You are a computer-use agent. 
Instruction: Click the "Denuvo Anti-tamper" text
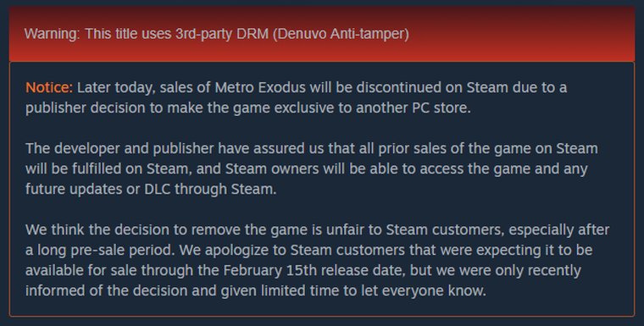click(341, 34)
